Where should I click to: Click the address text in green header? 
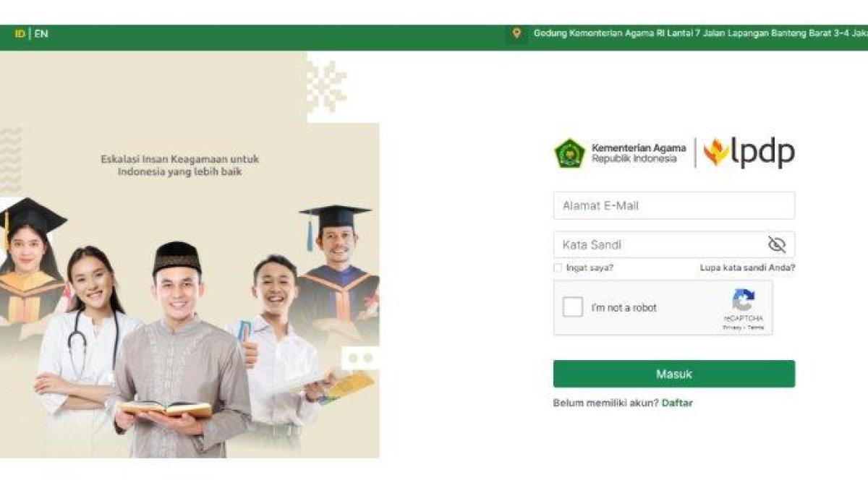click(x=700, y=33)
